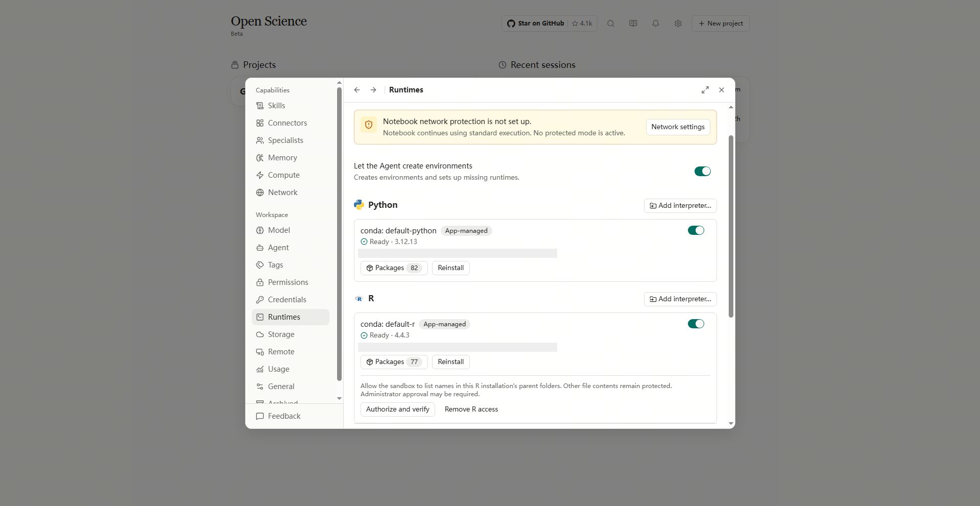Open Tags settings
Screen dimensions: 980x506
[290, 265]
